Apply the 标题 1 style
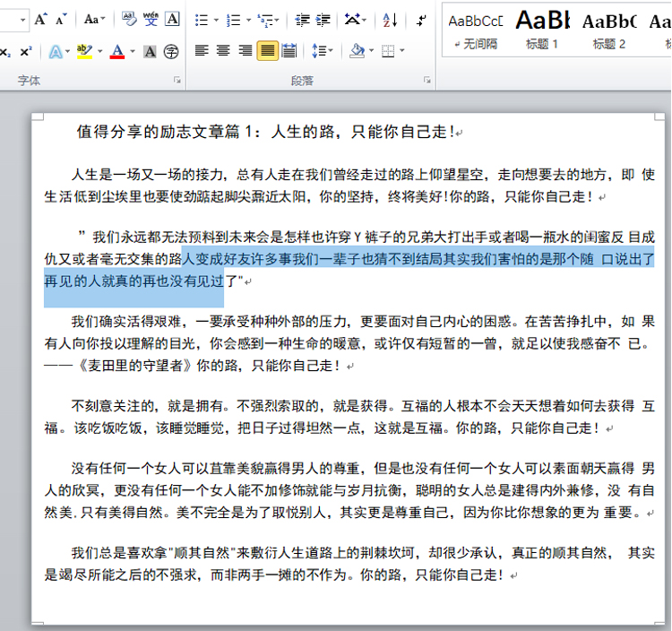Viewport: 672px width, 631px height. click(x=542, y=30)
